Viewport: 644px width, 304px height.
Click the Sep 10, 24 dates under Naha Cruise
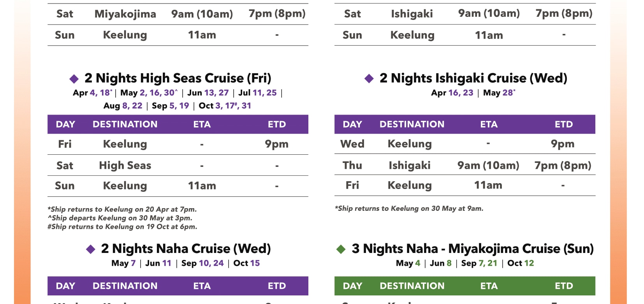coord(202,263)
